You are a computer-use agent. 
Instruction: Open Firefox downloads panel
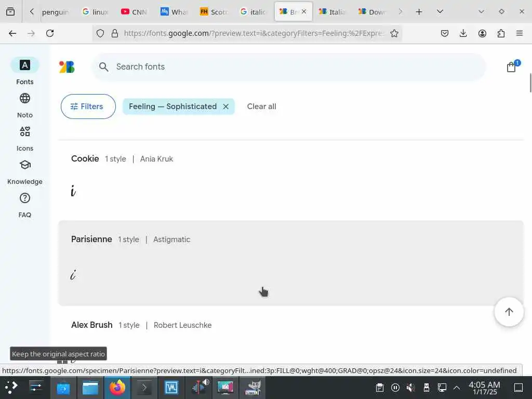pyautogui.click(x=463, y=33)
